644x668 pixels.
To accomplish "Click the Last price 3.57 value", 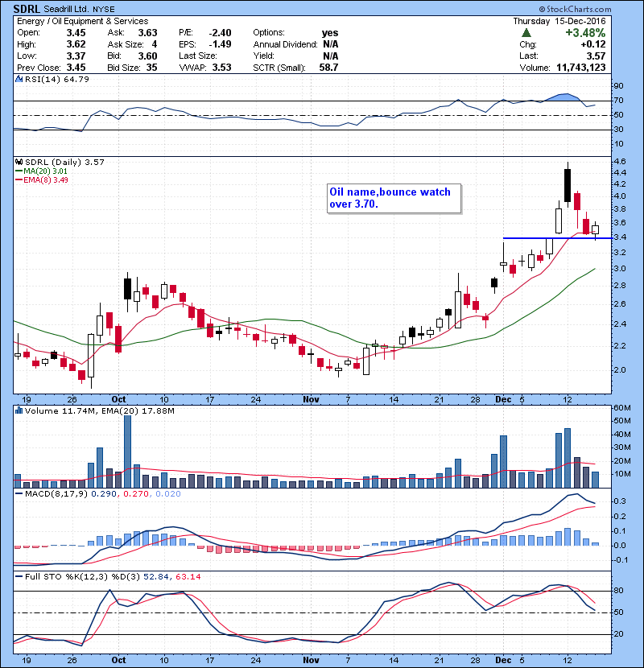I will [x=596, y=56].
